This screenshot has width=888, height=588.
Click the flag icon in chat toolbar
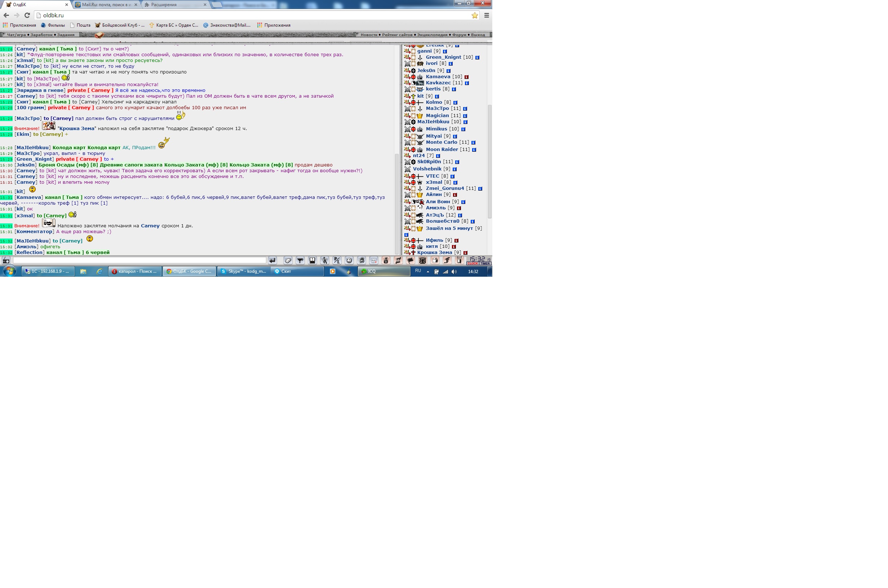pos(410,260)
